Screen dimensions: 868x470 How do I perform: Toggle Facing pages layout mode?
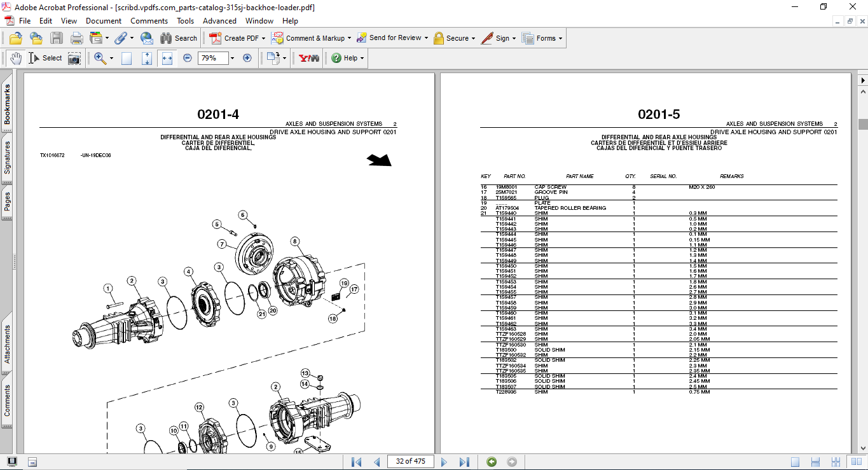(x=857, y=461)
